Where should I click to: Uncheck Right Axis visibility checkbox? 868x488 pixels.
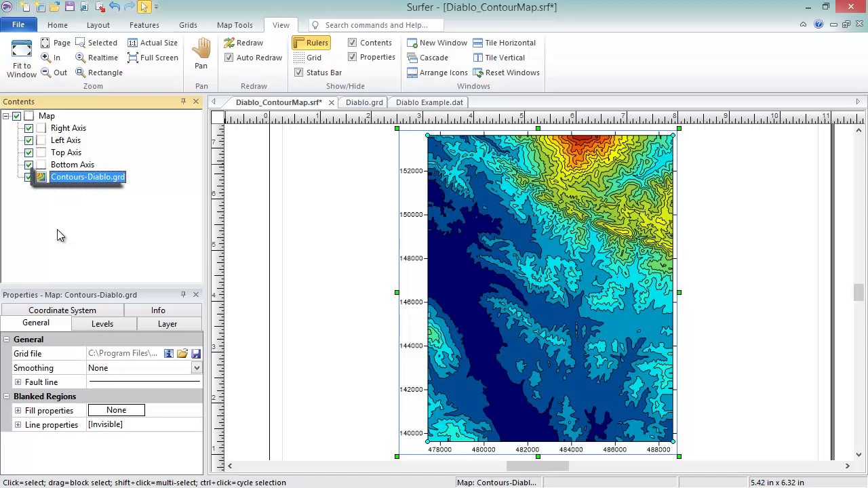(x=28, y=128)
